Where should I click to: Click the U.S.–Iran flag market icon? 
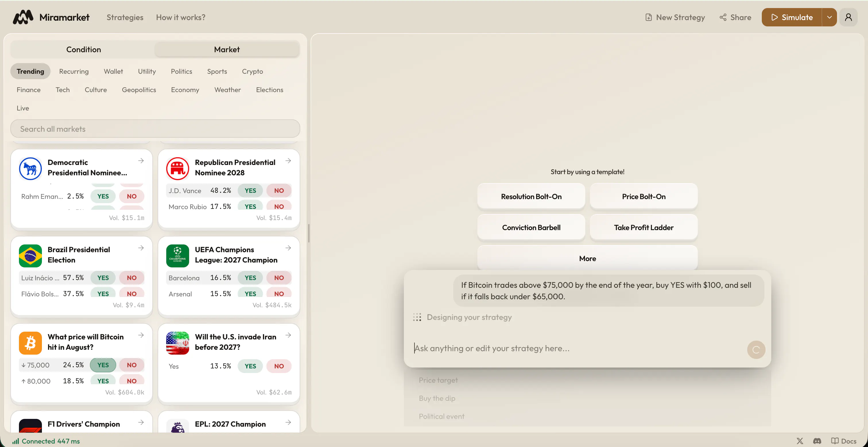pyautogui.click(x=178, y=343)
